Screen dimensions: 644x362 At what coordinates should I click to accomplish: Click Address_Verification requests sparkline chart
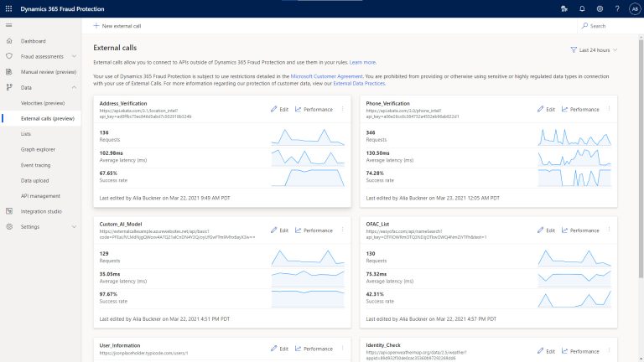[x=308, y=137]
